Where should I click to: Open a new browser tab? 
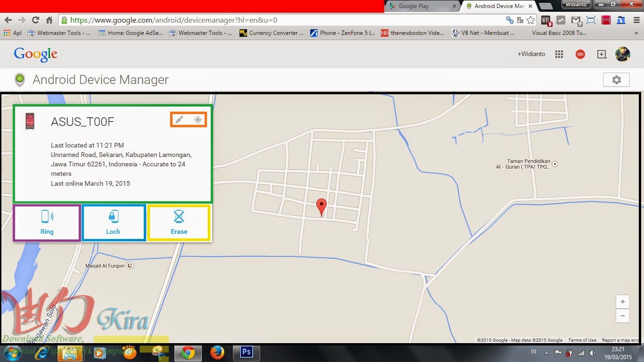[x=545, y=6]
